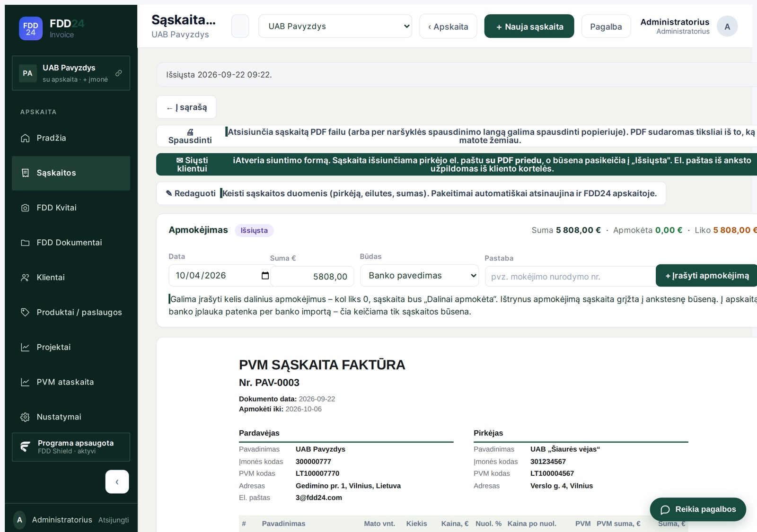
Task: Open the FDD Dokumentai menu item
Action: pos(71,243)
